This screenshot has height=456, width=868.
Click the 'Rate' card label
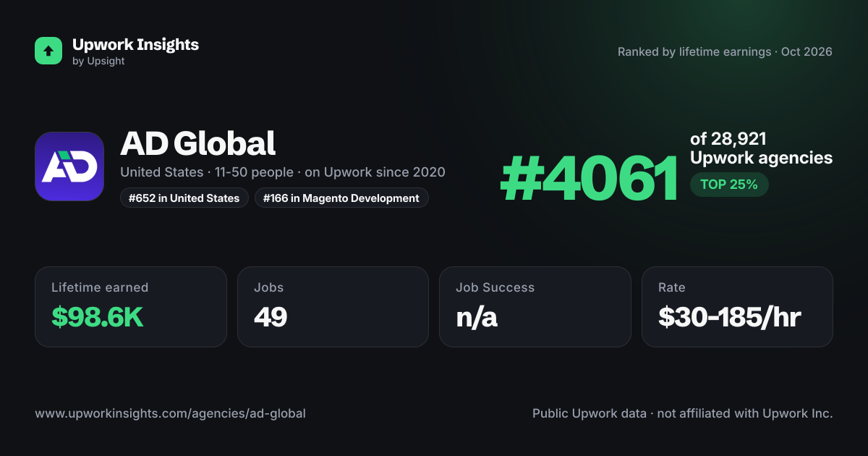[672, 287]
